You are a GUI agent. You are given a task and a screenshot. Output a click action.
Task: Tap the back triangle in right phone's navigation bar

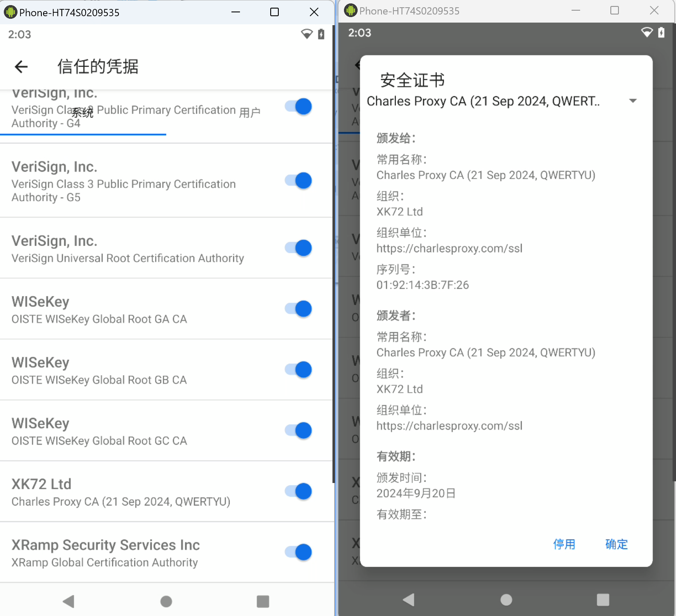pos(409,599)
